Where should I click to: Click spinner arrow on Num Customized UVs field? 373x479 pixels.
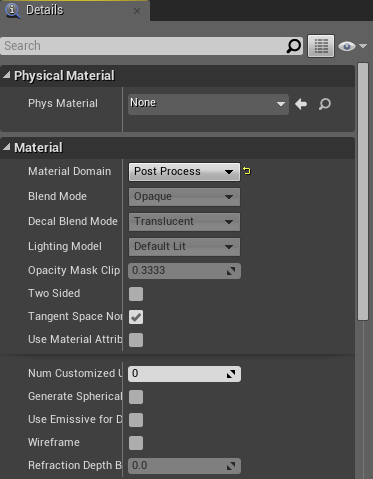click(x=231, y=374)
